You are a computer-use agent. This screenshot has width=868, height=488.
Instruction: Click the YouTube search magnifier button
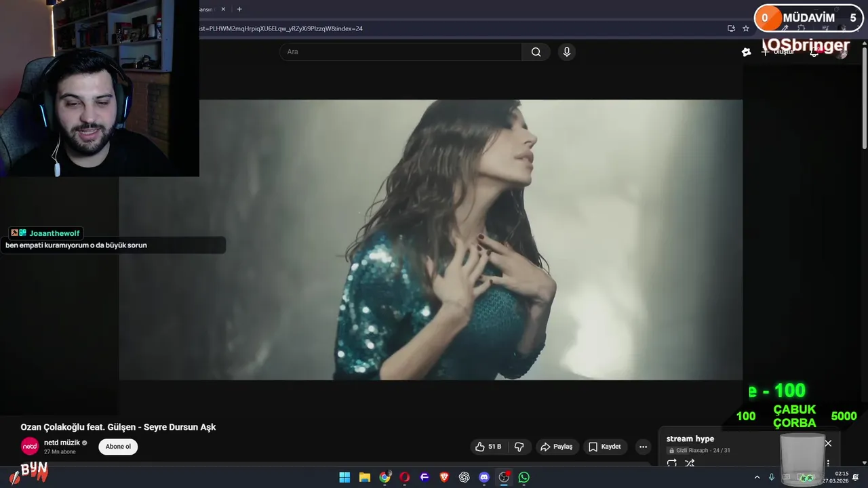[536, 52]
